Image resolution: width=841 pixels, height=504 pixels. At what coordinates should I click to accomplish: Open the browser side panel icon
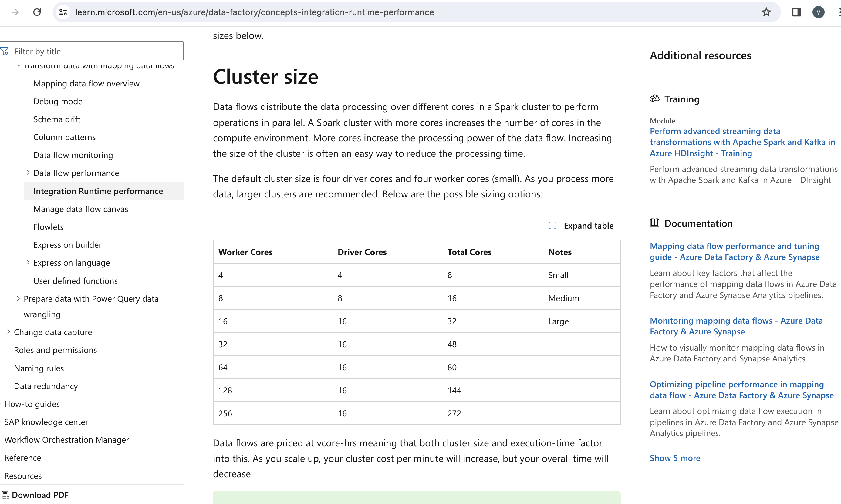[796, 12]
